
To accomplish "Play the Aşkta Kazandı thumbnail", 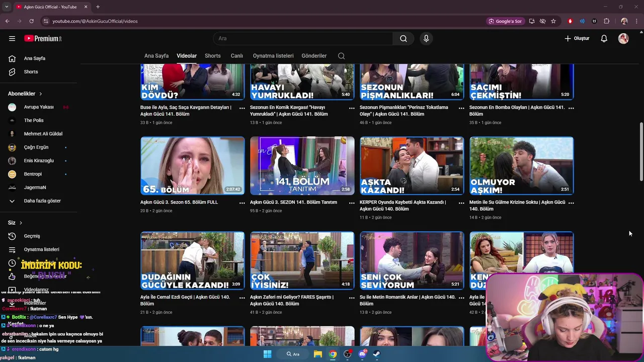I will tap(412, 165).
